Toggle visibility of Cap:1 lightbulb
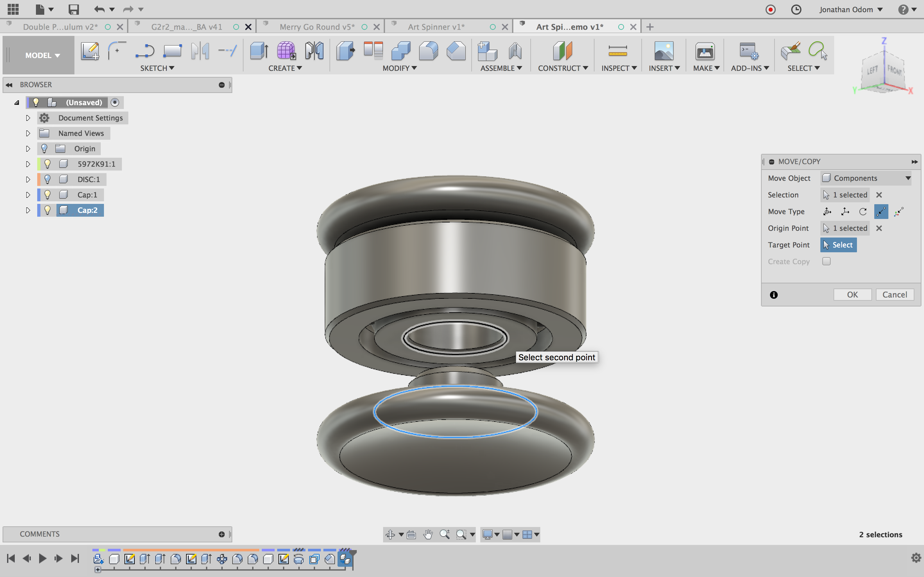Screen dimensions: 924x577 47,195
